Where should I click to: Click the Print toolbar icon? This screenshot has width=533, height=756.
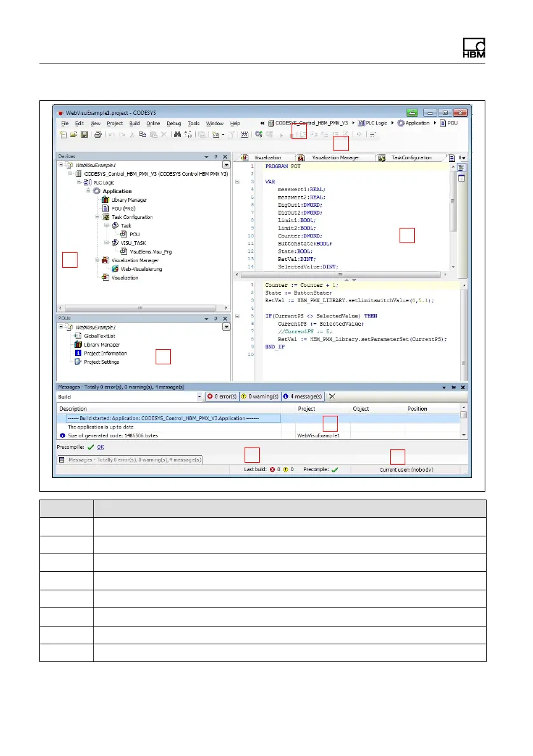(98, 135)
